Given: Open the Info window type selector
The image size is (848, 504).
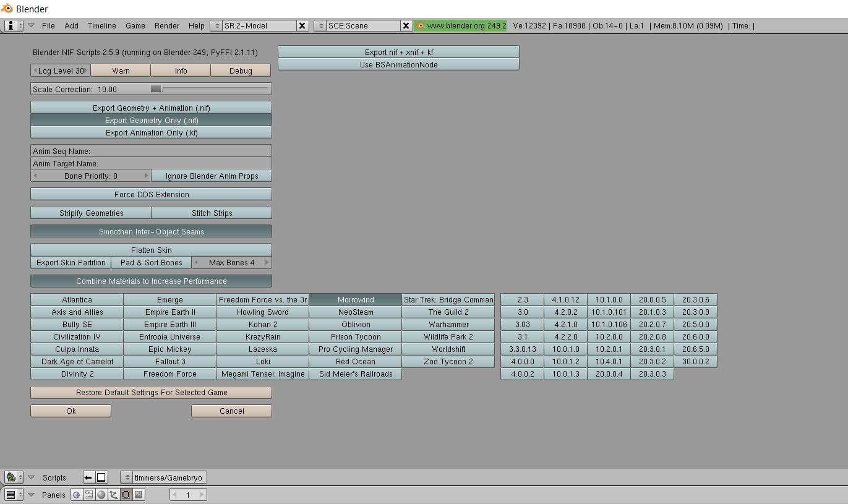Looking at the screenshot, I should click(14, 26).
